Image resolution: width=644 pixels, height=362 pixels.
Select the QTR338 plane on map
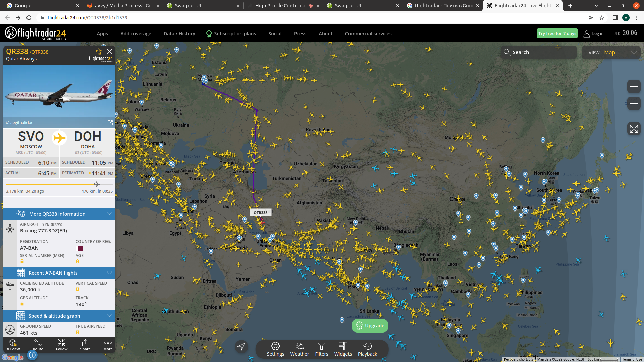(x=262, y=221)
